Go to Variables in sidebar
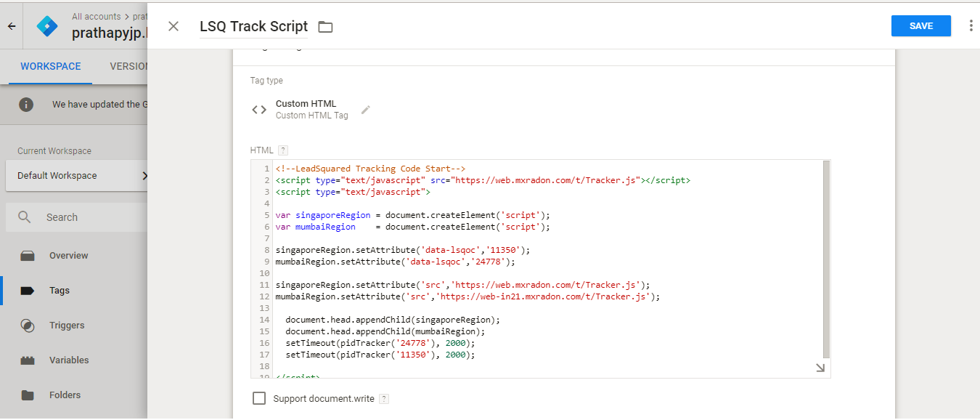 [69, 360]
